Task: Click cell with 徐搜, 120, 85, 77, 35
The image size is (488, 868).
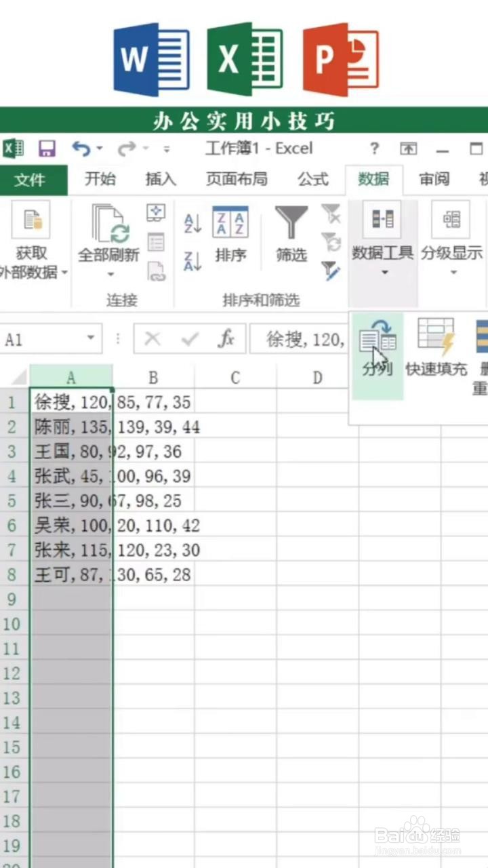Action: pyautogui.click(x=71, y=402)
